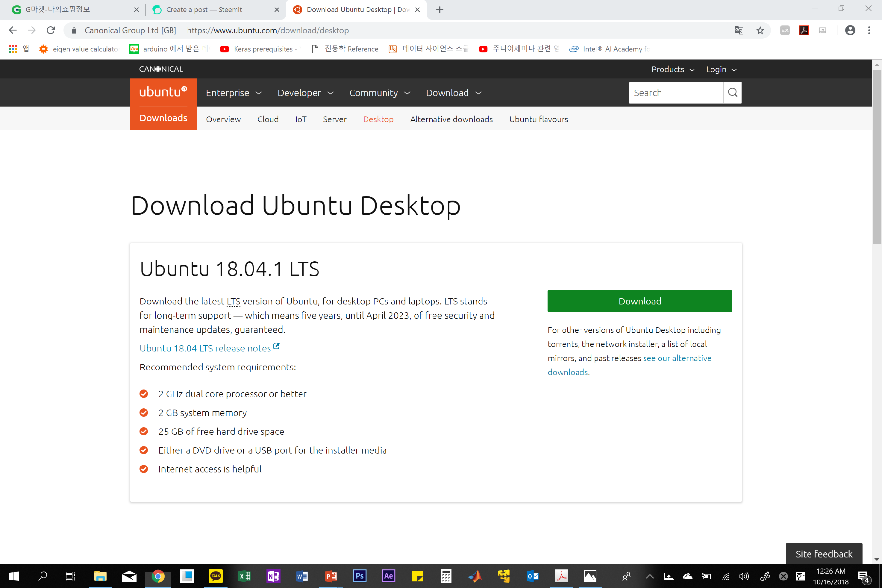Expand the Enterprise dropdown menu
The image size is (882, 588).
click(x=233, y=93)
